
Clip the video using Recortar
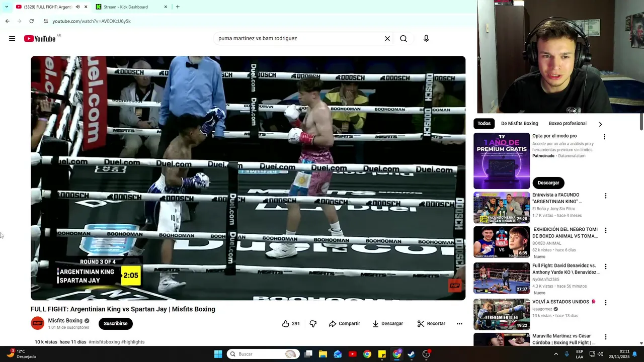pos(432,324)
